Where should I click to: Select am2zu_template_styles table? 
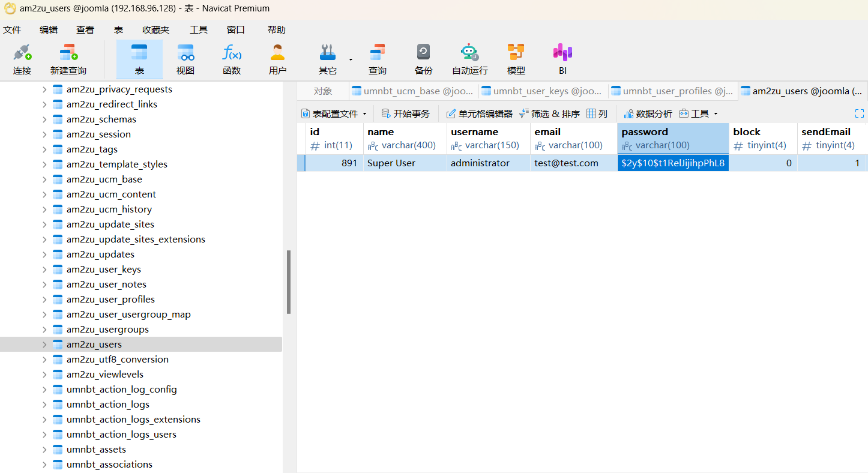(117, 164)
